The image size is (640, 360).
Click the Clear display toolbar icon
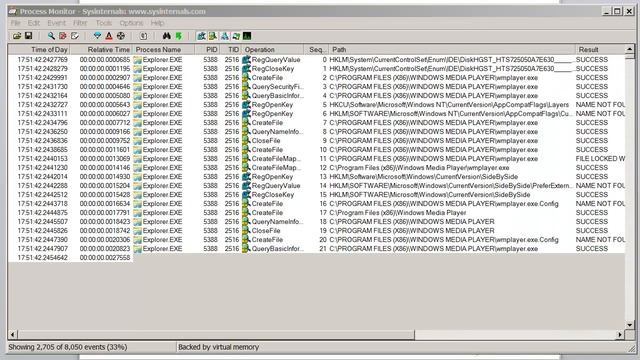click(74, 36)
